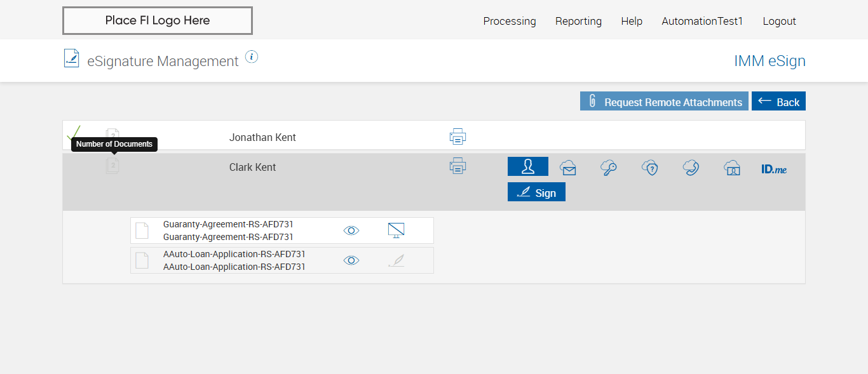The width and height of the screenshot is (868, 374).
Task: View the AAuto-Loan-Application document with eye icon
Action: (351, 260)
